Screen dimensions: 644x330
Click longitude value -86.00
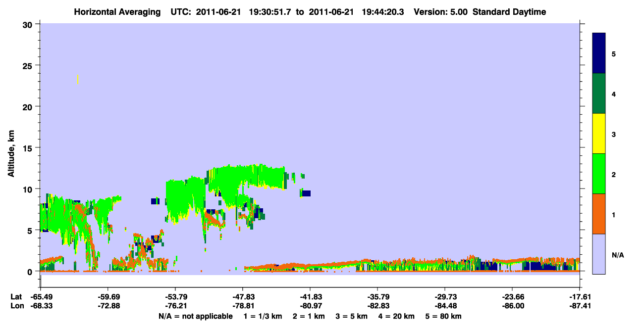[512, 306]
